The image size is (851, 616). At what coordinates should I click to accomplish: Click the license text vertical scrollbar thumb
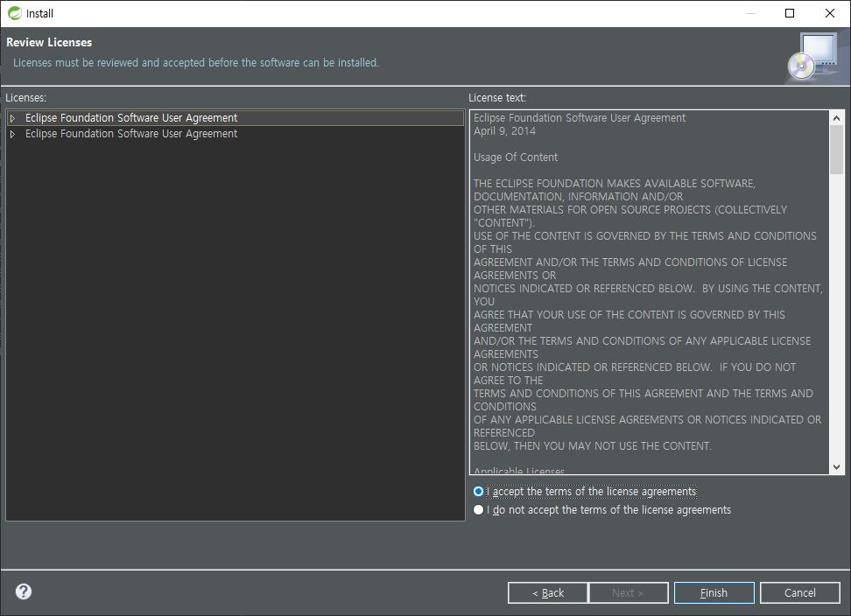[x=836, y=150]
